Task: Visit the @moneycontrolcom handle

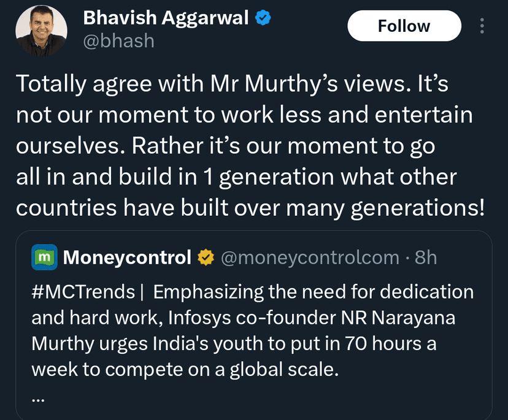Action: pos(309,258)
